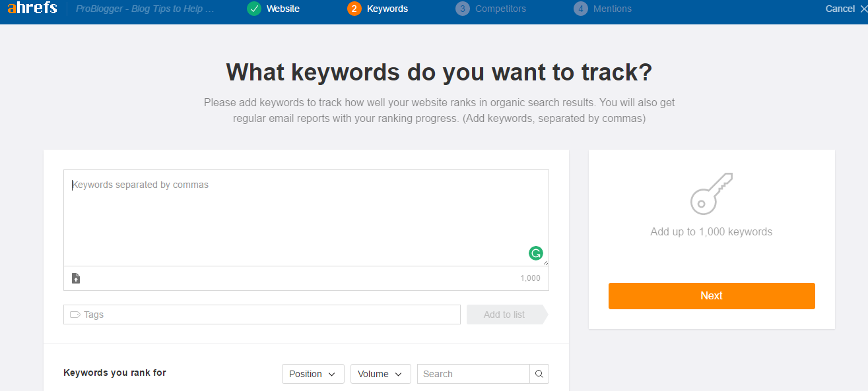Click the orange step 2 circle

coord(354,9)
